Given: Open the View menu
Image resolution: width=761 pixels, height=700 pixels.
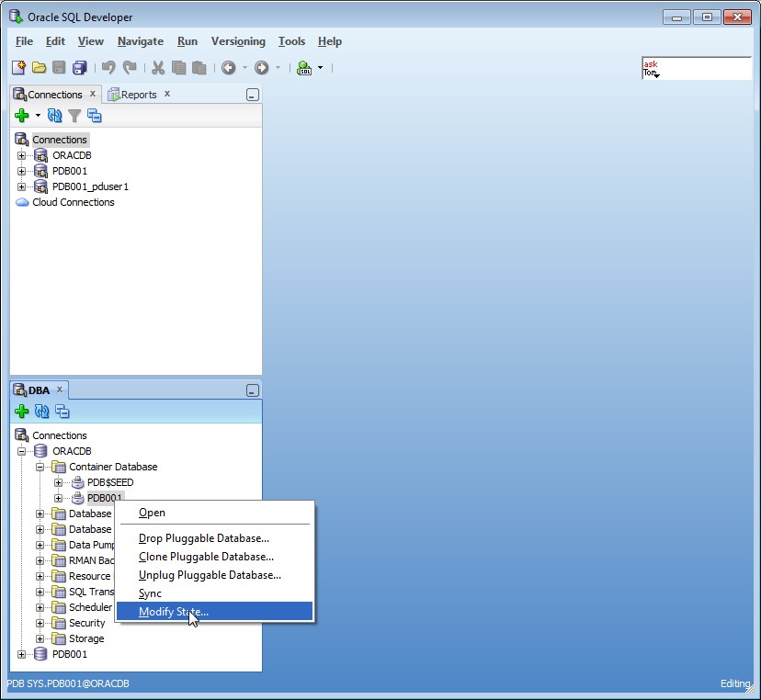Looking at the screenshot, I should pos(91,41).
